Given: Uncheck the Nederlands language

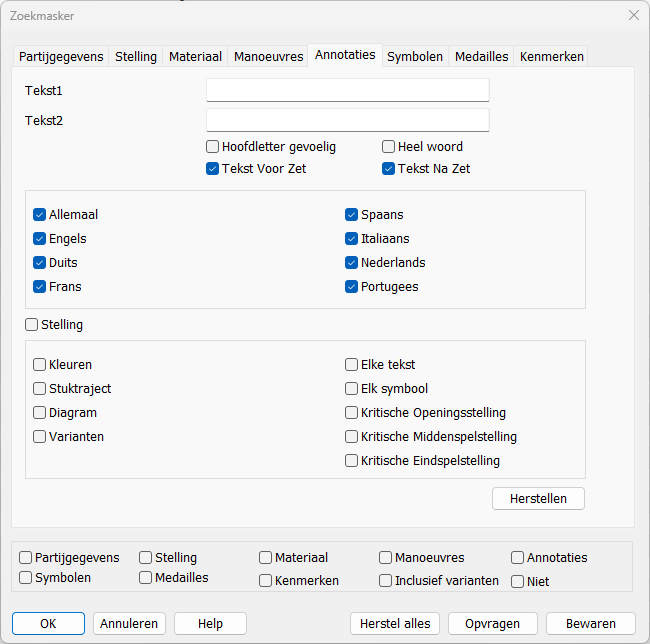Looking at the screenshot, I should pyautogui.click(x=352, y=262).
